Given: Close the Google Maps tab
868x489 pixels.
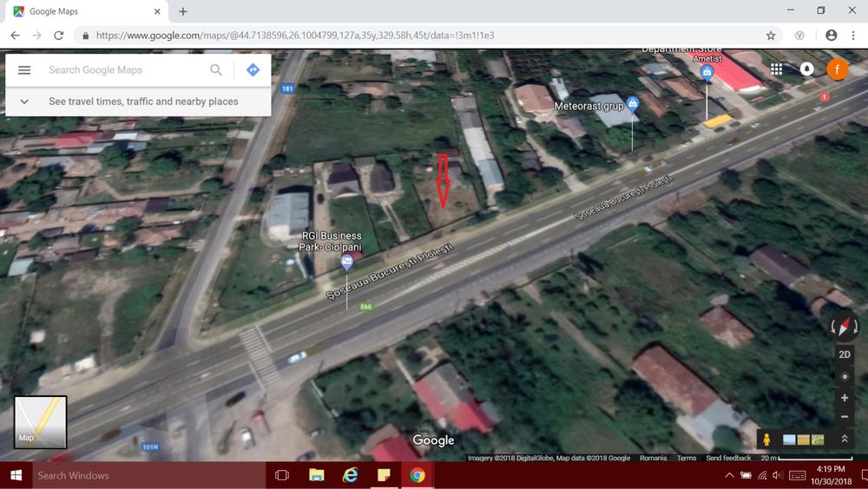Looking at the screenshot, I should [157, 11].
